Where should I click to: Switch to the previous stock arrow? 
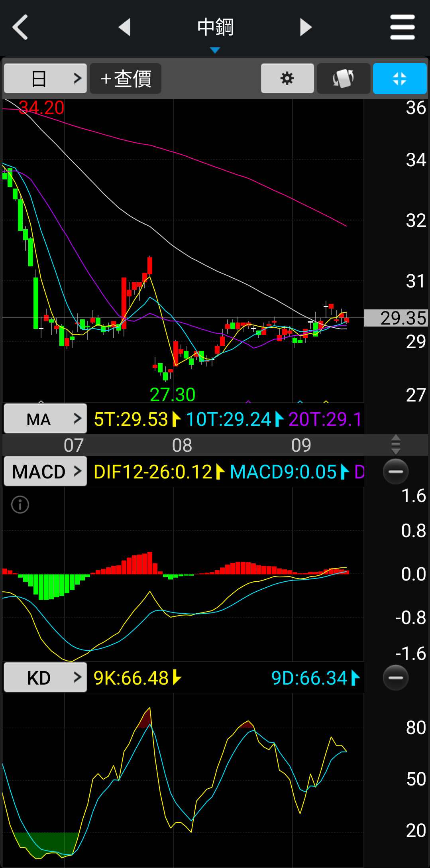tap(125, 27)
